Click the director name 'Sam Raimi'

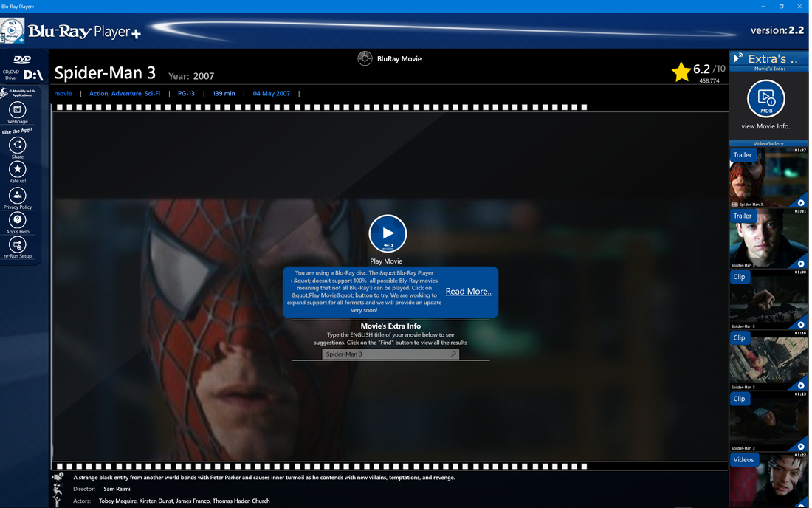click(x=117, y=489)
